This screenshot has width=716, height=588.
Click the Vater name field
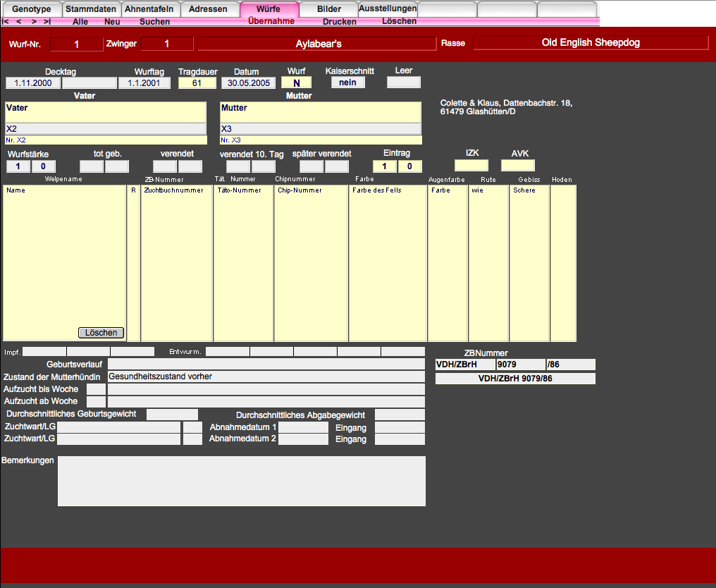106,112
